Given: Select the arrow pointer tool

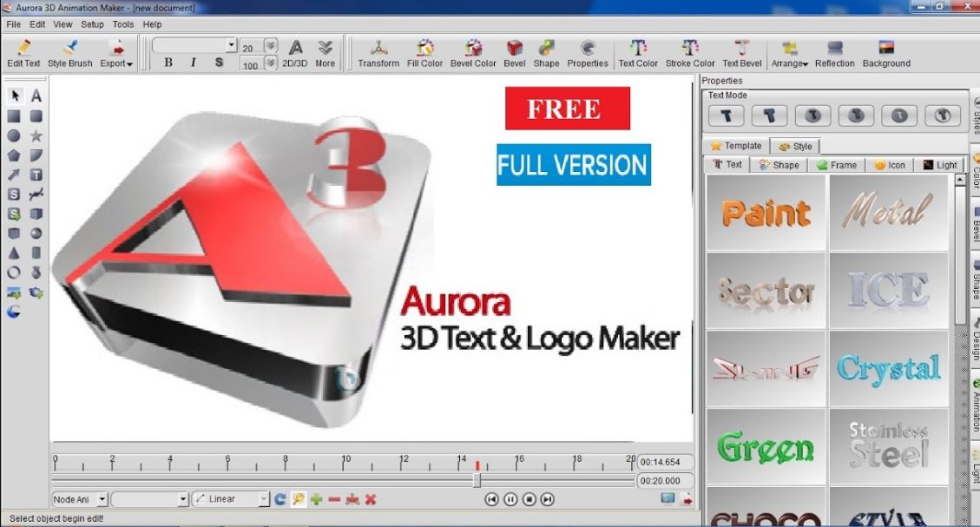Looking at the screenshot, I should pyautogui.click(x=15, y=96).
